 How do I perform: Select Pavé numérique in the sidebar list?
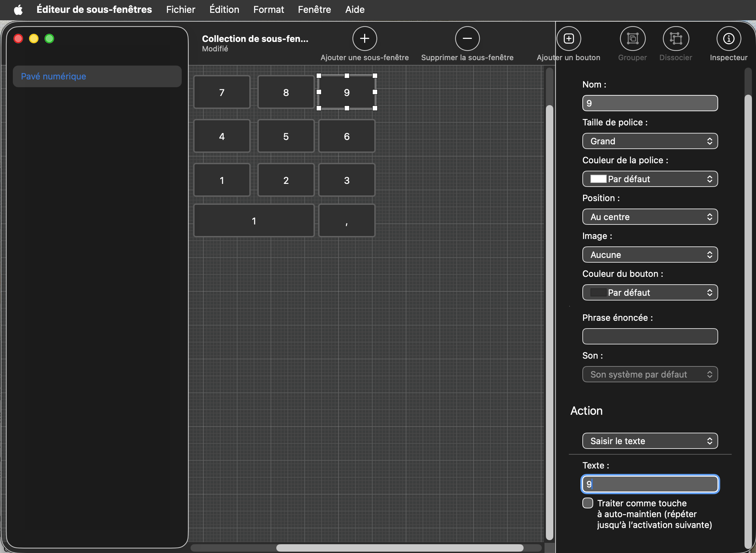point(97,76)
